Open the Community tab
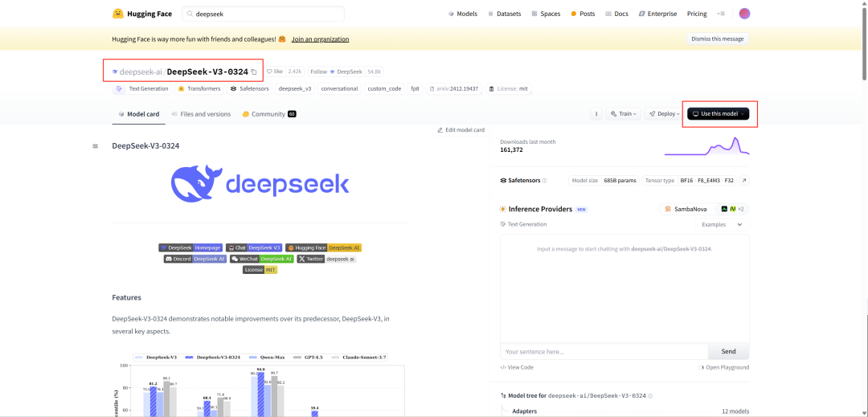The width and height of the screenshot is (868, 417). (x=269, y=114)
